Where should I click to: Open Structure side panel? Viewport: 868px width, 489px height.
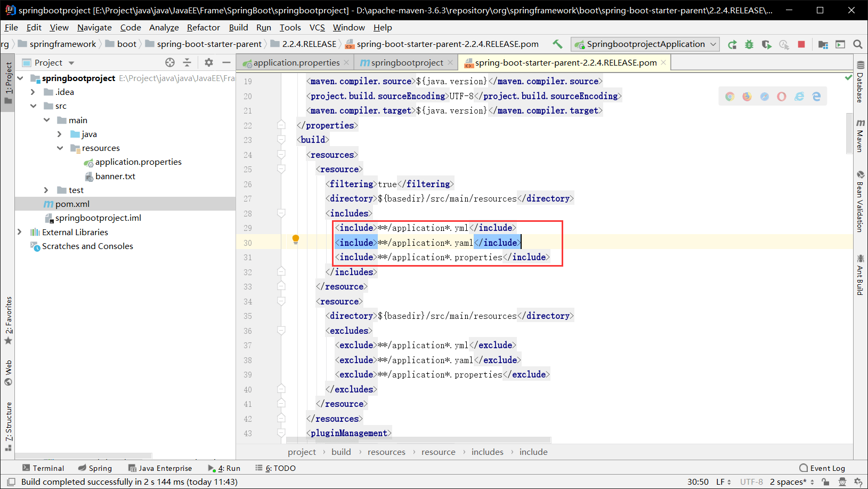click(8, 427)
